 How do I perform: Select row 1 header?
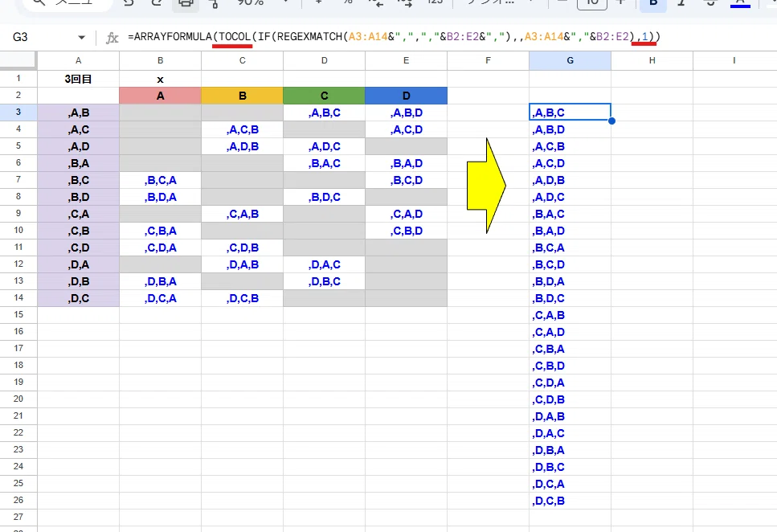tap(18, 78)
